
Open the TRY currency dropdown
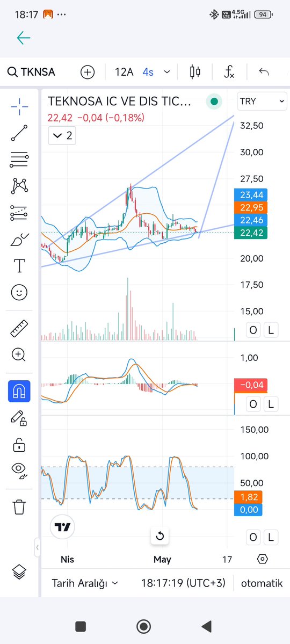point(262,101)
